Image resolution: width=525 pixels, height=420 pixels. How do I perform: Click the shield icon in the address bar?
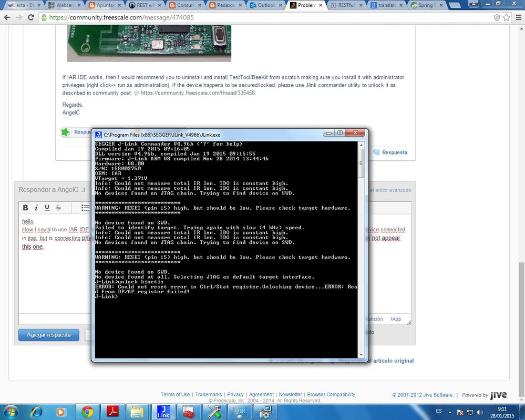(x=497, y=17)
